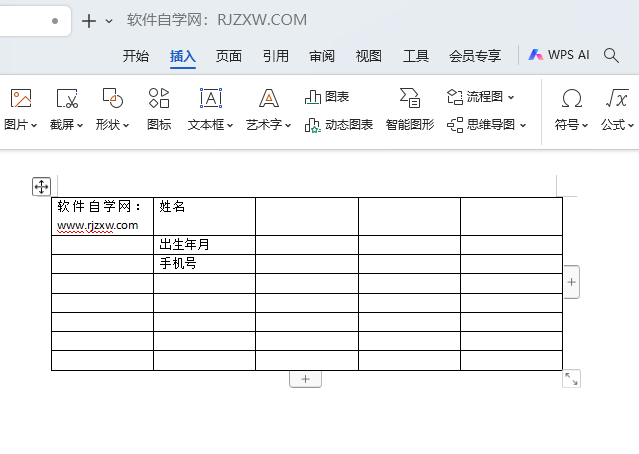639x454 pixels.
Task: Expand the 截屏 dropdown arrow
Action: [x=80, y=126]
